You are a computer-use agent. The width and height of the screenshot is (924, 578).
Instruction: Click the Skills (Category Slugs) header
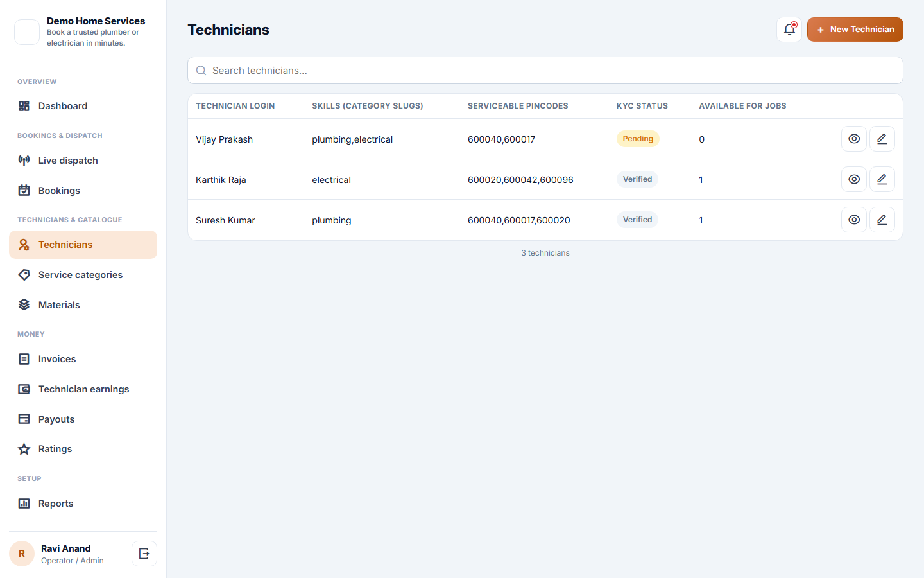(x=368, y=106)
